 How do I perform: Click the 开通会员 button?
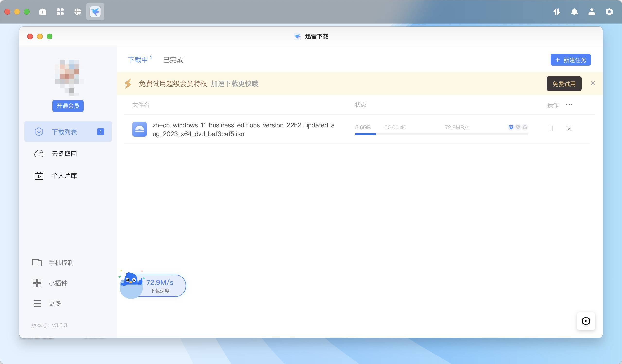68,106
